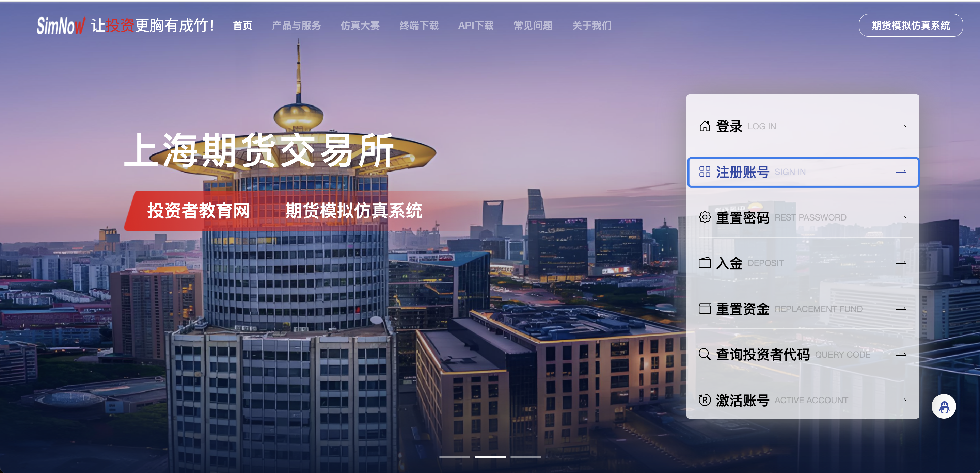
Task: Click the house icon beside 登录
Action: pyautogui.click(x=705, y=126)
